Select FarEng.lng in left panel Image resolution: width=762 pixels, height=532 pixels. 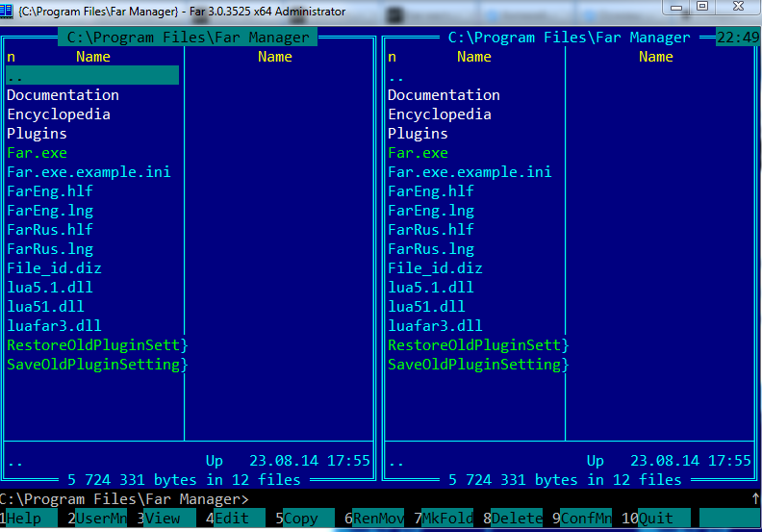(50, 211)
